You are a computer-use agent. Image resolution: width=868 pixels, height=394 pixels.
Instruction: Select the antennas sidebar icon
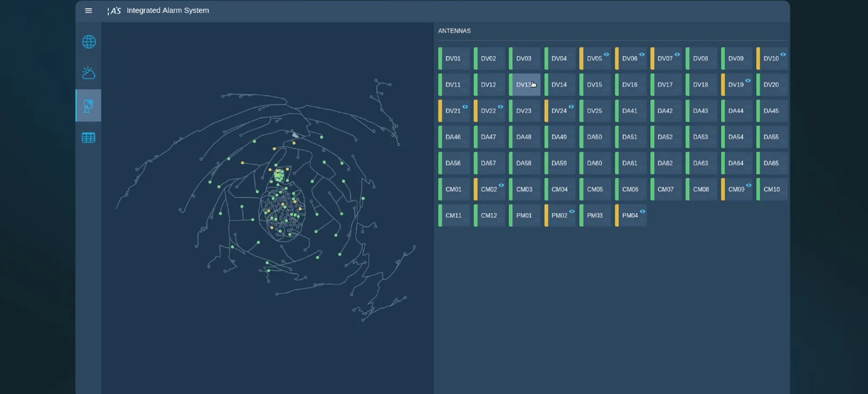(88, 105)
